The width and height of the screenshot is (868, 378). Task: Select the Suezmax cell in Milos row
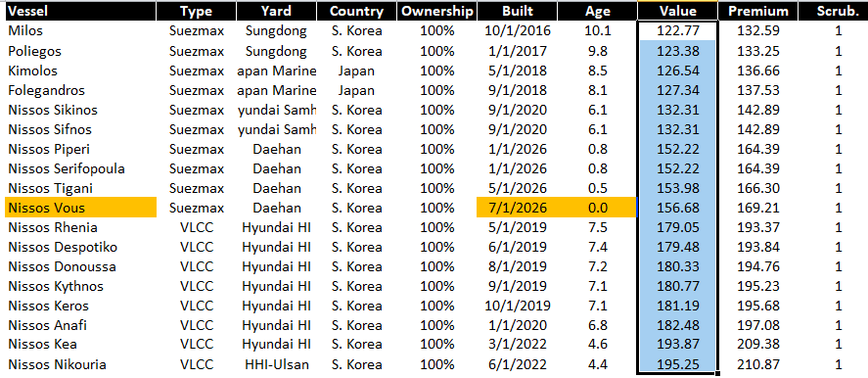coord(197,31)
